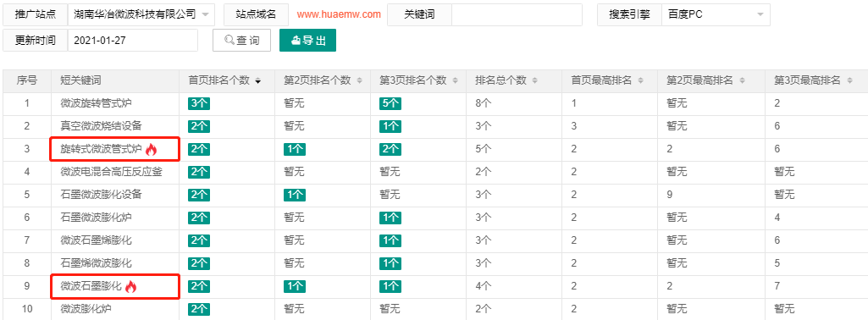
Task: Select keyword 微波膨化炉
Action: (x=86, y=309)
